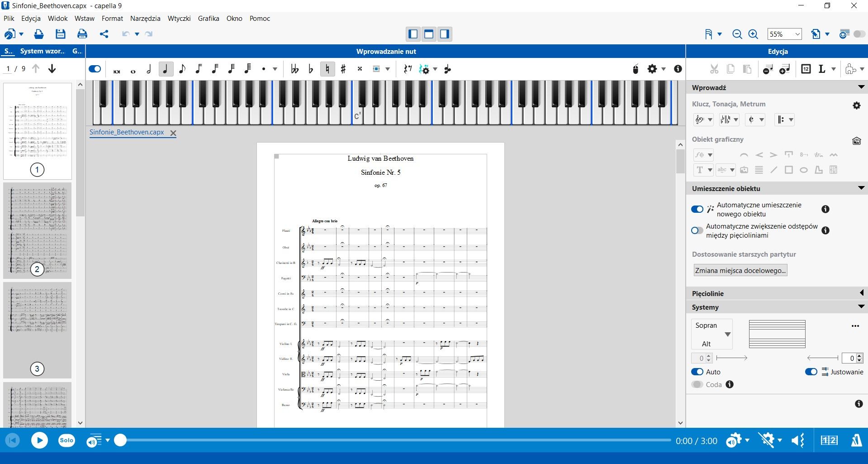The width and height of the screenshot is (868, 464).
Task: Go to next page arrow
Action: [52, 69]
